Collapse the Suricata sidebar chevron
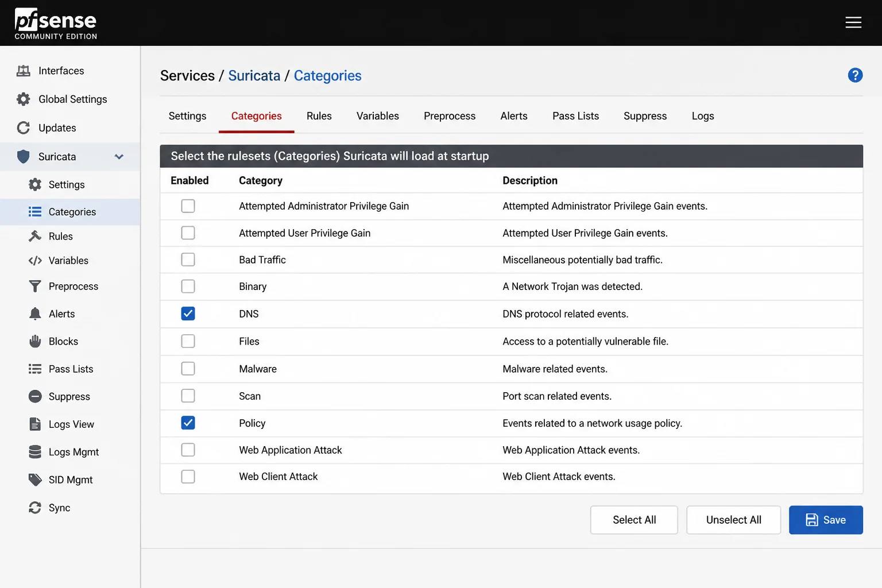This screenshot has width=882, height=588. [119, 157]
